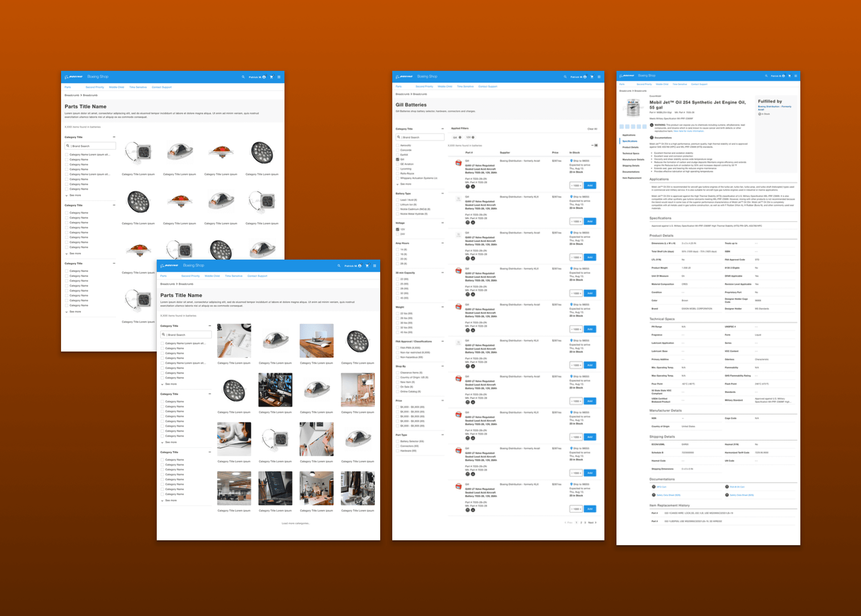The image size is (861, 616).
Task: Check the 24V voltage checkbox
Action: [x=398, y=234]
